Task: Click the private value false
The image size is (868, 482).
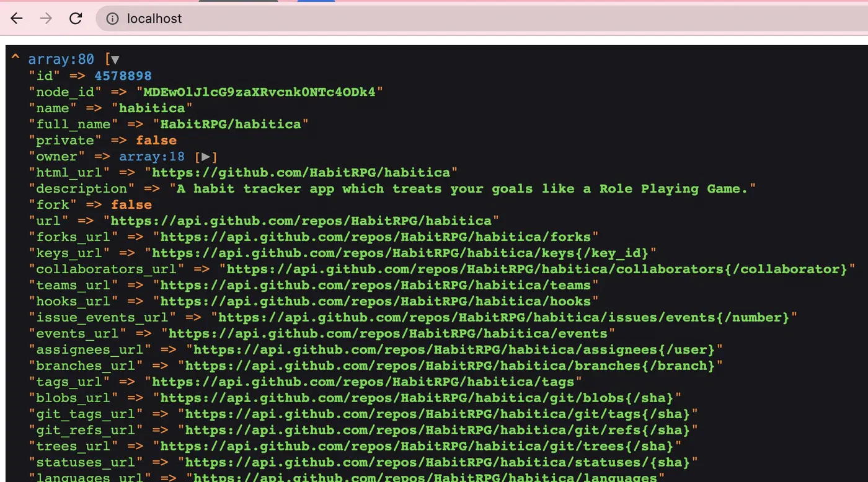Action: 156,141
